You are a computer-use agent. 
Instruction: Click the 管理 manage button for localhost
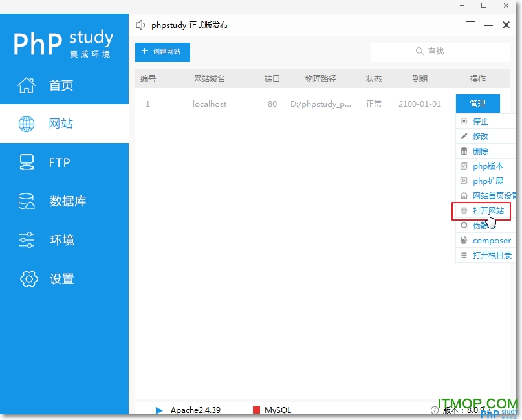[478, 104]
